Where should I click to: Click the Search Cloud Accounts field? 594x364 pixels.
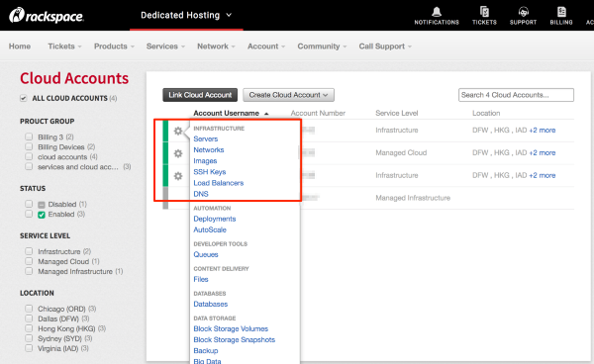tap(516, 95)
